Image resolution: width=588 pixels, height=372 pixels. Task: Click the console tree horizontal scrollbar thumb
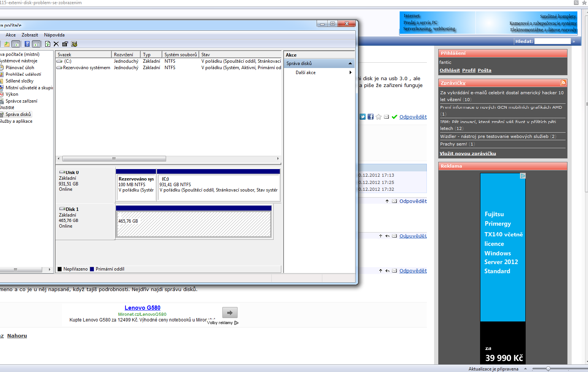pos(21,269)
